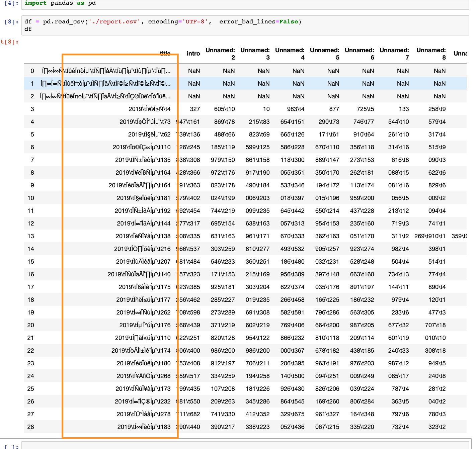
Task: Click the "654\t151" cell
Action: [293, 122]
